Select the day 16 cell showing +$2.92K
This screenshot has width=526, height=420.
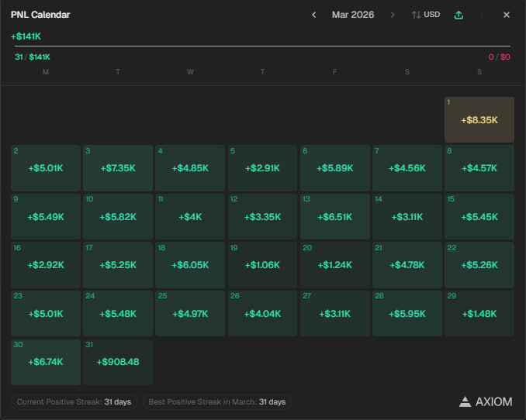point(46,265)
